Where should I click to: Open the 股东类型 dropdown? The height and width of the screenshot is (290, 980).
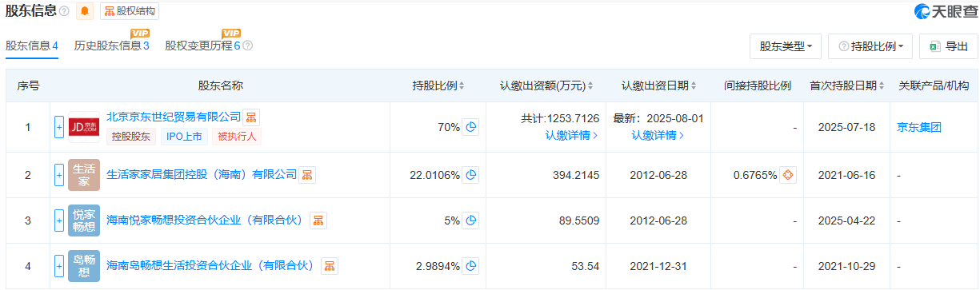pyautogui.click(x=786, y=47)
